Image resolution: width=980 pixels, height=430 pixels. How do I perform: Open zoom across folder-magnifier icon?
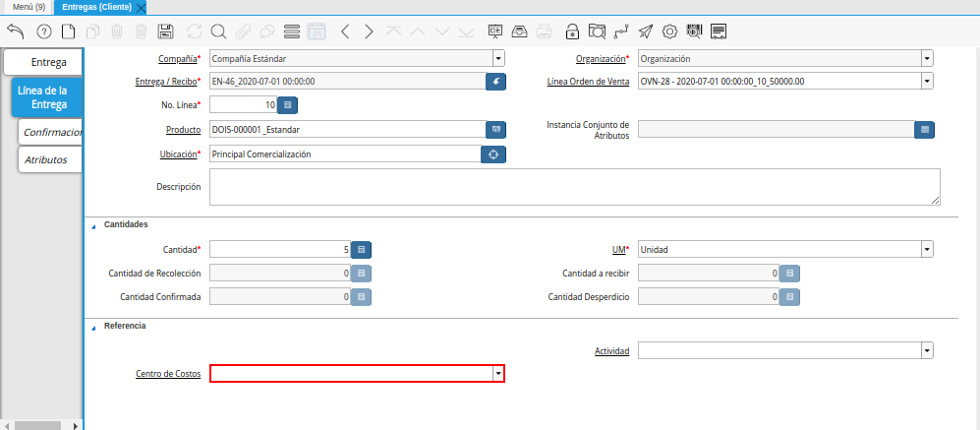click(x=597, y=31)
